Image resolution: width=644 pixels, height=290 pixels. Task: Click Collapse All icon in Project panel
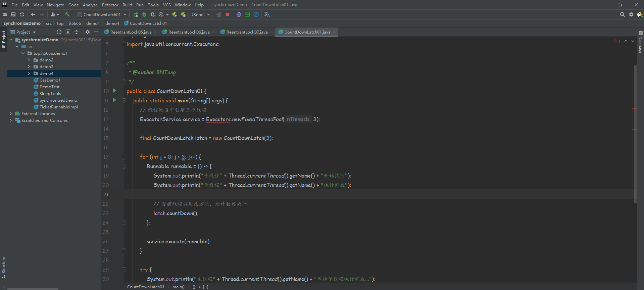[77, 32]
